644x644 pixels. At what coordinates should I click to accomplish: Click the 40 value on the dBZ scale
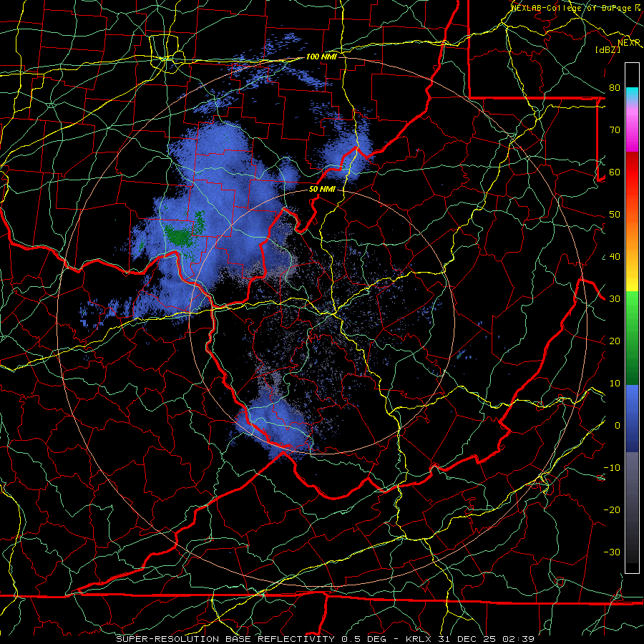(x=615, y=257)
